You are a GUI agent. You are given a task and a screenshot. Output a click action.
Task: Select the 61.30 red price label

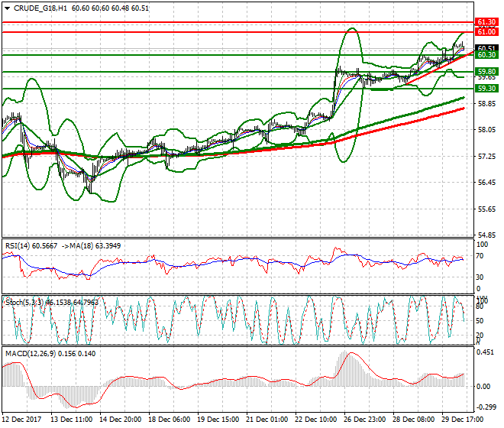[486, 22]
